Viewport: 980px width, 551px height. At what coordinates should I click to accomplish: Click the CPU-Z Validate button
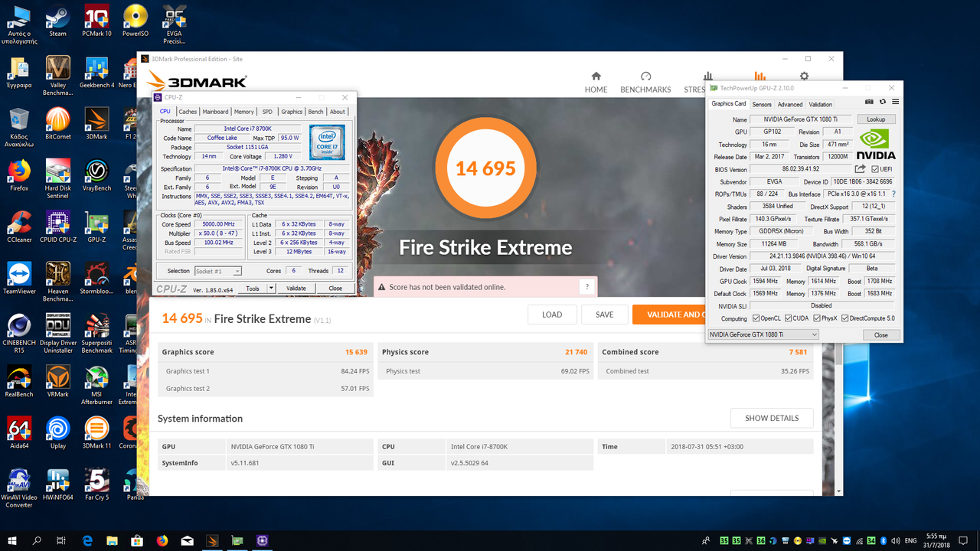pos(296,289)
